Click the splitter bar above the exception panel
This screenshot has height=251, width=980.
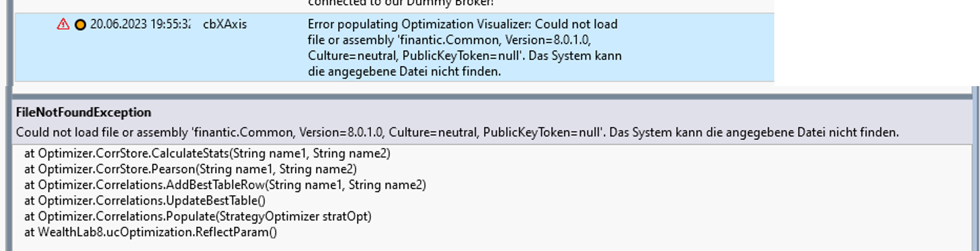(493, 96)
